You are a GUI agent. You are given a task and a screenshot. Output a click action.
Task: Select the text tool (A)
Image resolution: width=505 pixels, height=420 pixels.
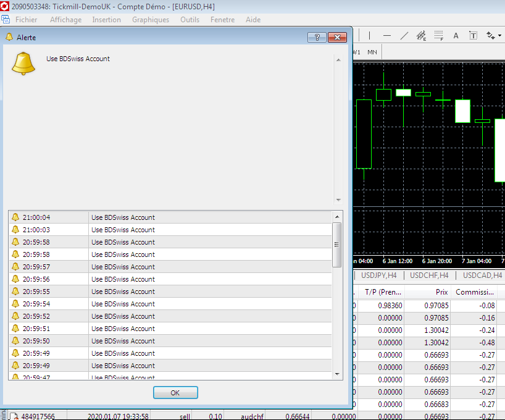(456, 35)
